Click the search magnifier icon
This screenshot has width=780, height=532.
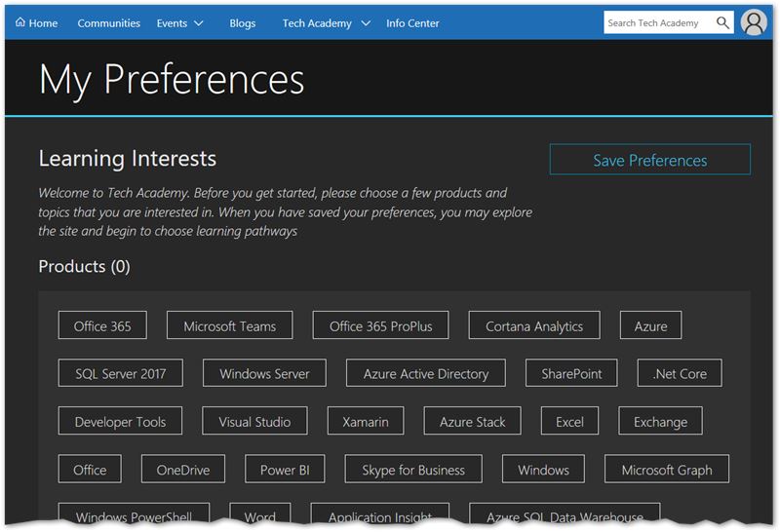point(722,22)
